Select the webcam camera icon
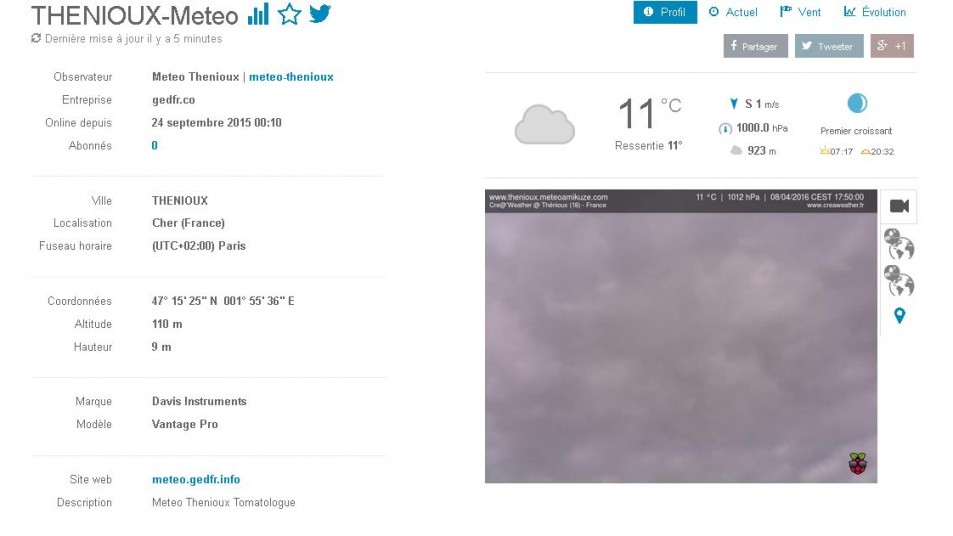 point(899,206)
